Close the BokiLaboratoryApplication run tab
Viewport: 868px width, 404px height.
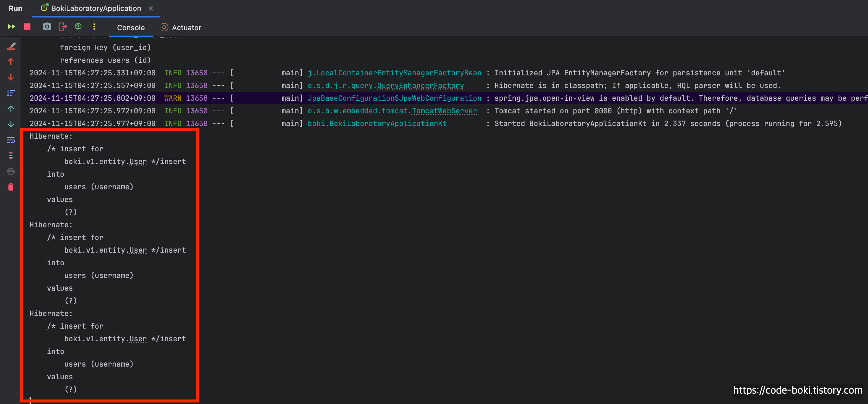coord(151,8)
